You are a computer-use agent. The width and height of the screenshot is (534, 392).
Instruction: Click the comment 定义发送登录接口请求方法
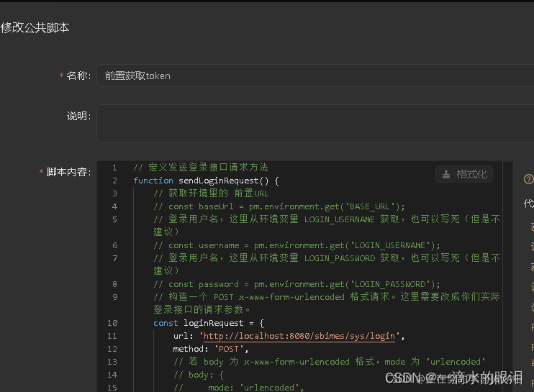[x=201, y=167]
